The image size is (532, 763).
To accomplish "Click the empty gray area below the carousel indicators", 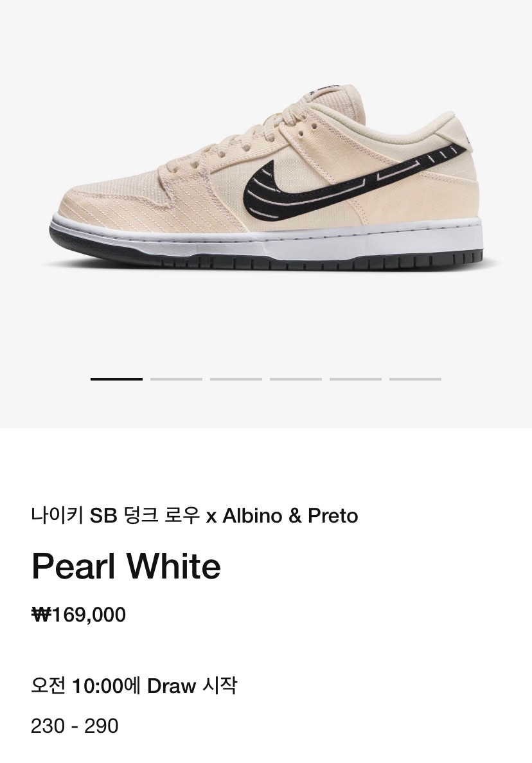I will pyautogui.click(x=266, y=405).
